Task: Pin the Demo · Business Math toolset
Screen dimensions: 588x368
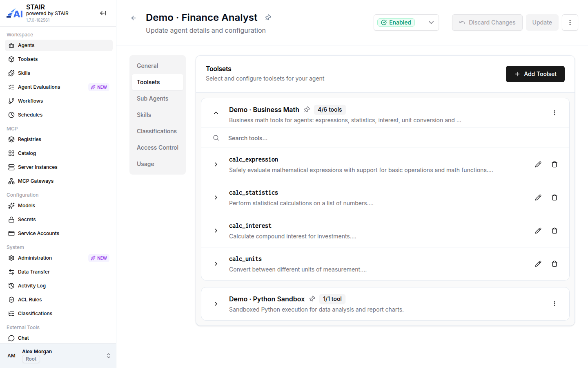Action: click(307, 110)
